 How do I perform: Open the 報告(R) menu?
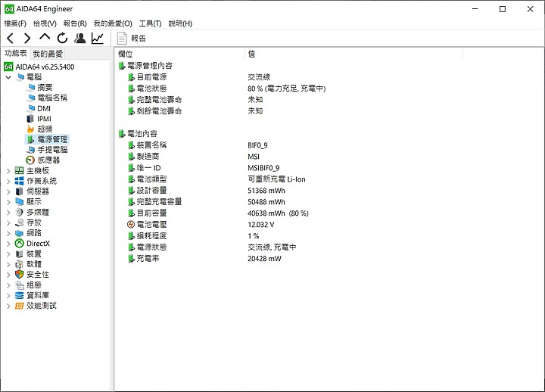75,23
